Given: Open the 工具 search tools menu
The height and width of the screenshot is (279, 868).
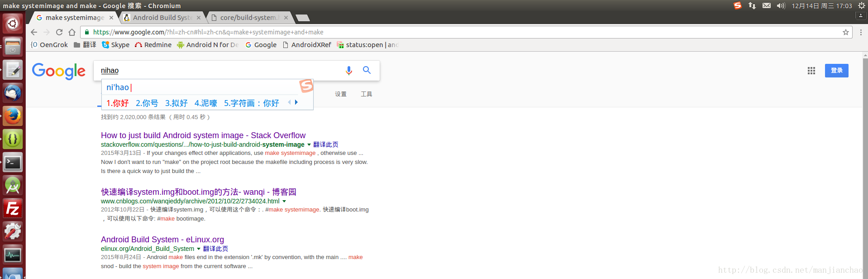Looking at the screenshot, I should coord(367,94).
